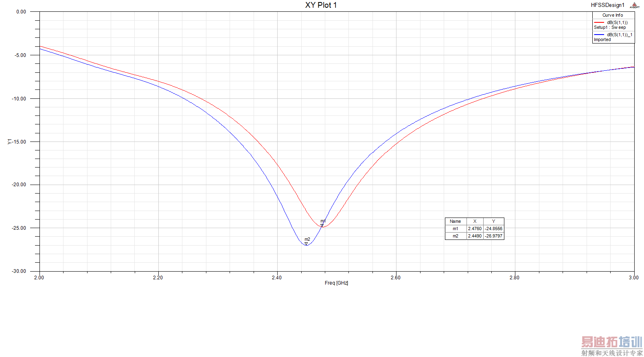Click the 2.40 x-axis tick label

pyautogui.click(x=277, y=278)
